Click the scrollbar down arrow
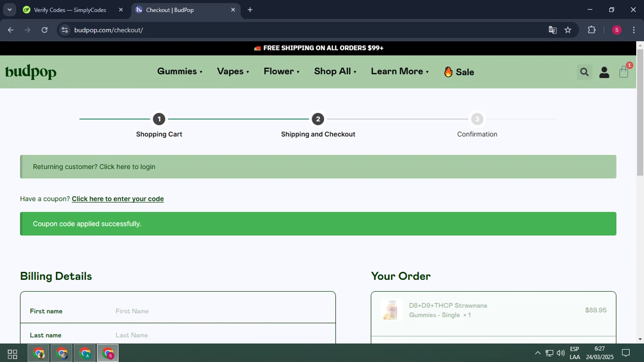Viewport: 644px width, 362px height. click(640, 339)
